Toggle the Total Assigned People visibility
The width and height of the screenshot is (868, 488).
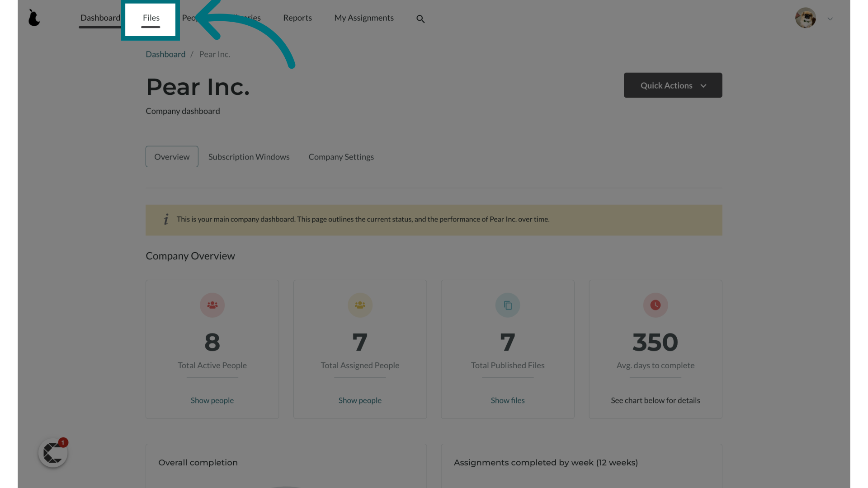[360, 400]
